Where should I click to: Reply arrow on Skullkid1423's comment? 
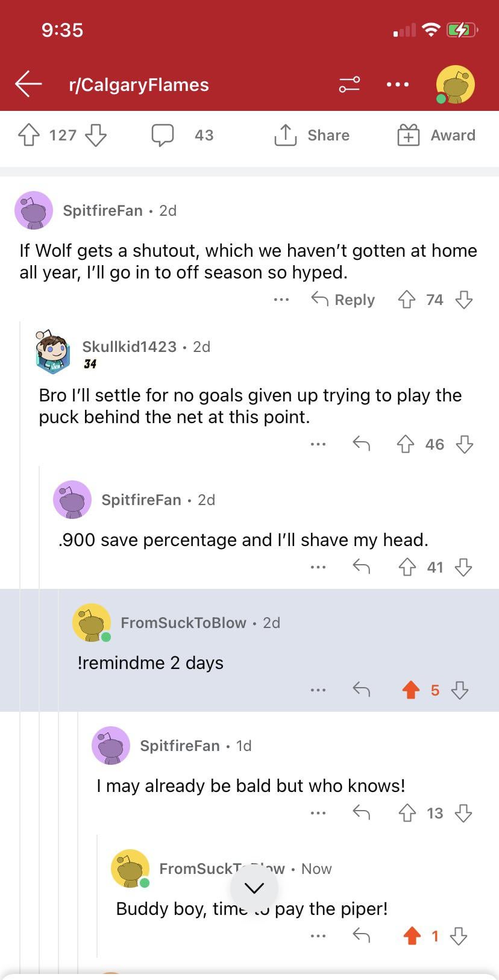[x=361, y=445]
